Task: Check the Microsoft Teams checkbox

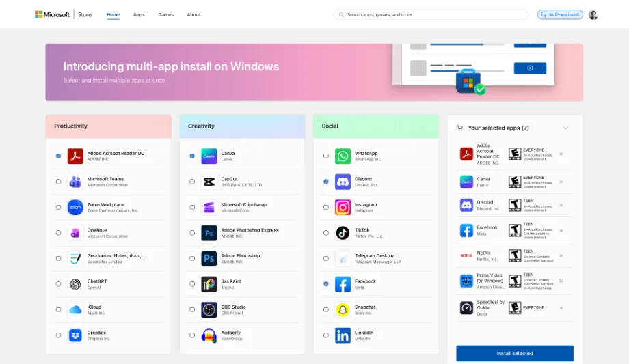Action: [x=58, y=182]
